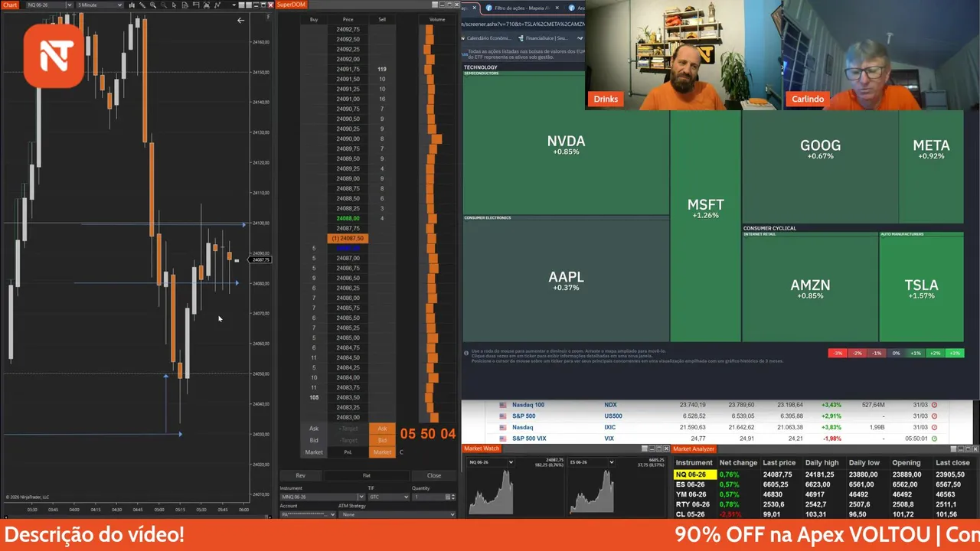Click the Close position button
The image size is (980, 551).
coord(433,475)
